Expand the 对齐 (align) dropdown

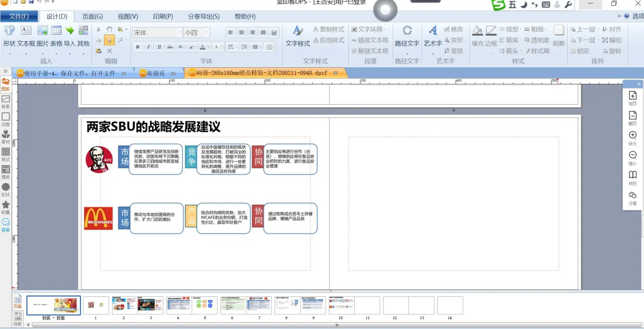click(614, 30)
